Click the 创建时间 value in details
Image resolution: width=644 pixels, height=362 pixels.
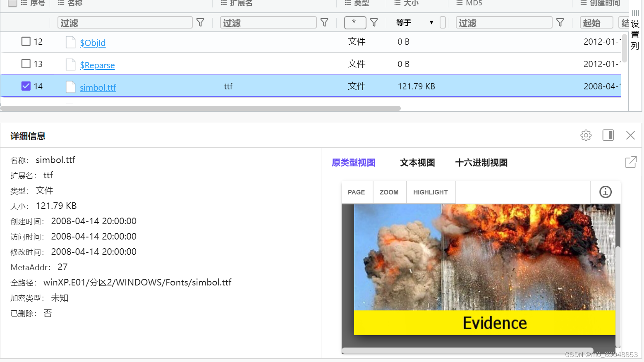(x=94, y=221)
